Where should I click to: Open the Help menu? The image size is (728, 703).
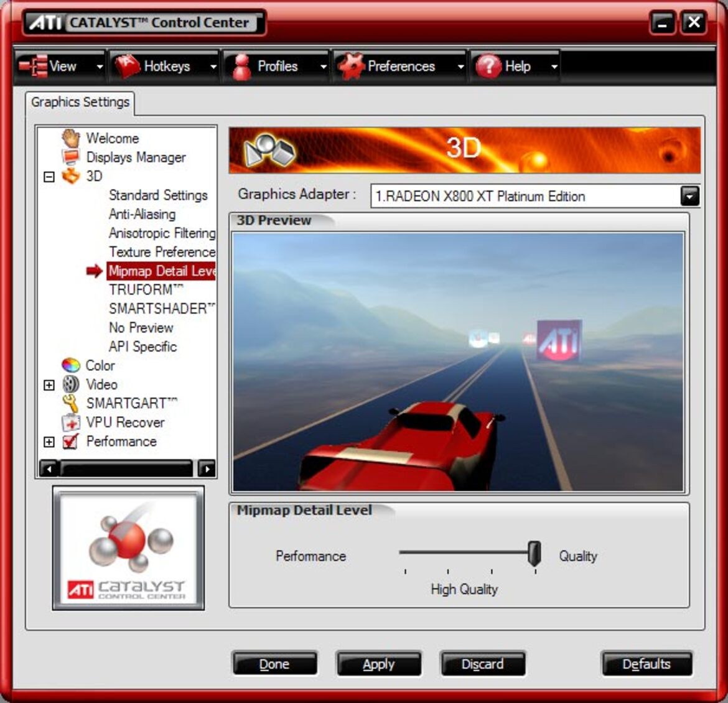(515, 67)
